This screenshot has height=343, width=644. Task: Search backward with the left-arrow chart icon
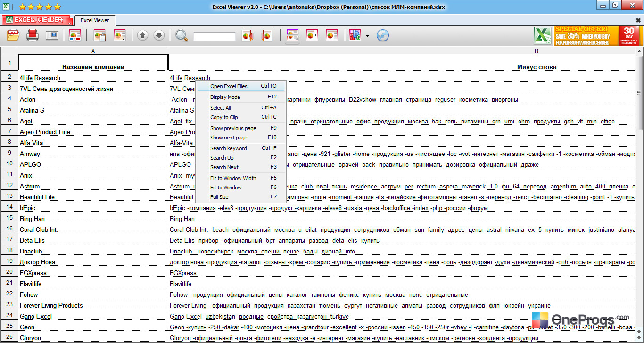pos(248,35)
